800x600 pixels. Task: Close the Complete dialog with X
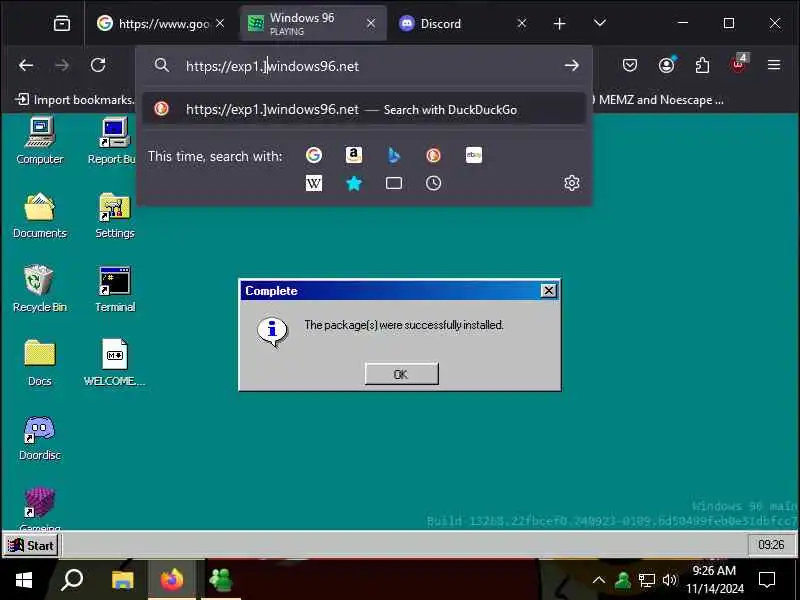pyautogui.click(x=548, y=291)
